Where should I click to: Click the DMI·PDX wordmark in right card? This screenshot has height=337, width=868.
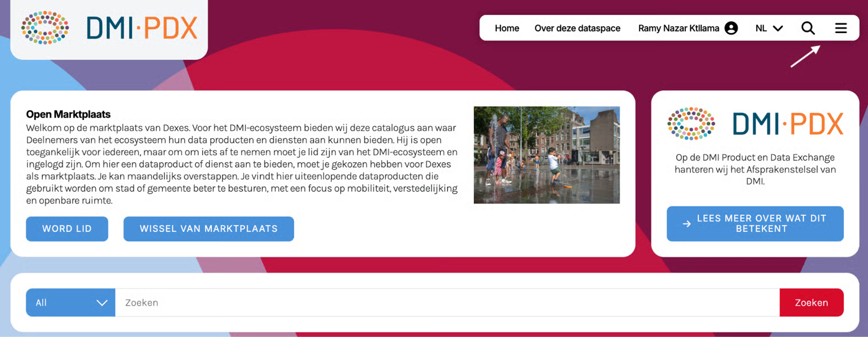point(787,123)
